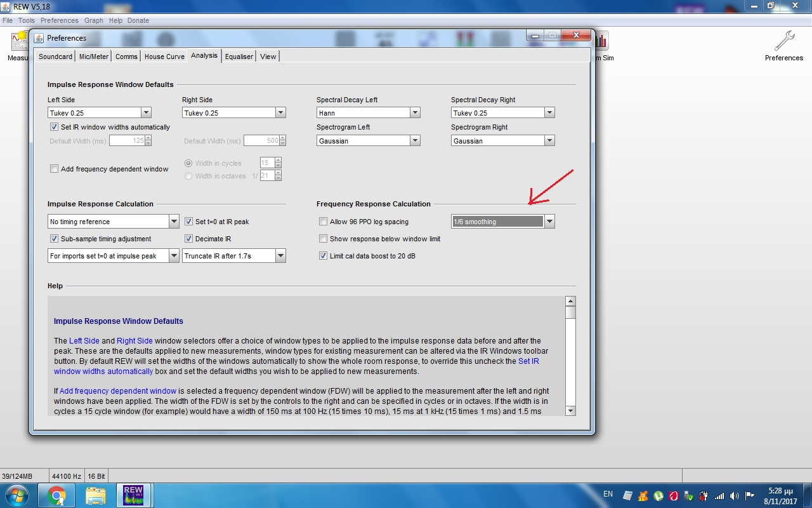Switch to the Soundcard tab
This screenshot has width=812, height=508.
pos(55,57)
